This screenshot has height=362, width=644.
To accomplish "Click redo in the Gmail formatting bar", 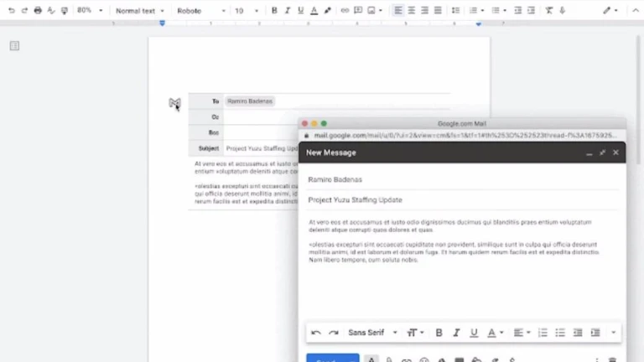I will [x=333, y=333].
